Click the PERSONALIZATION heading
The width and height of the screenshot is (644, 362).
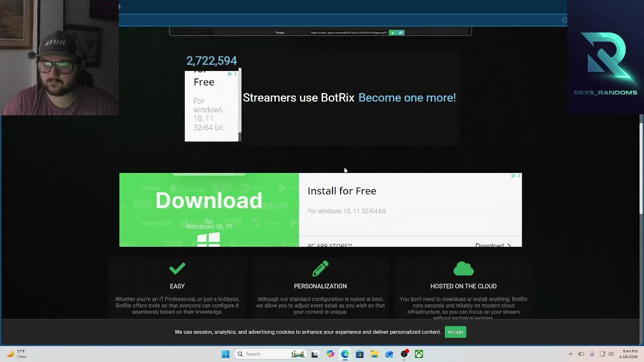tap(320, 286)
